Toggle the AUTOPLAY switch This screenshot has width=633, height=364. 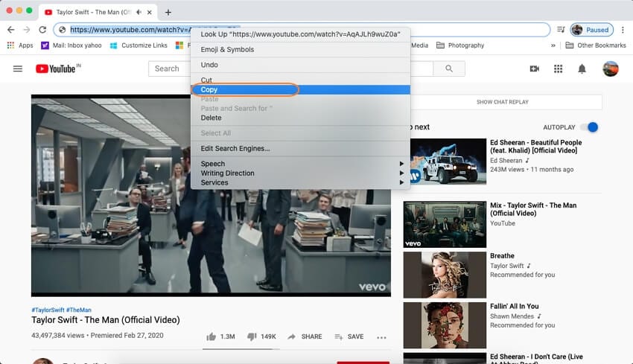589,127
